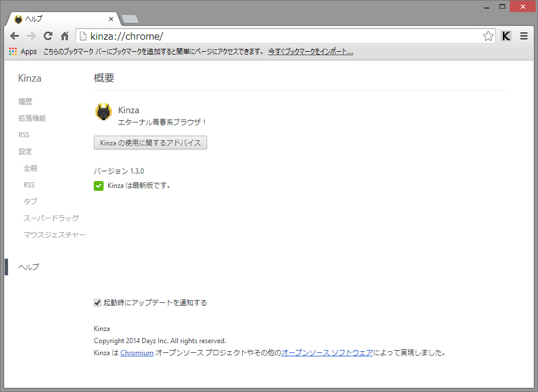The width and height of the screenshot is (538, 392).
Task: Select 設定 in the sidebar
Action: 25,151
